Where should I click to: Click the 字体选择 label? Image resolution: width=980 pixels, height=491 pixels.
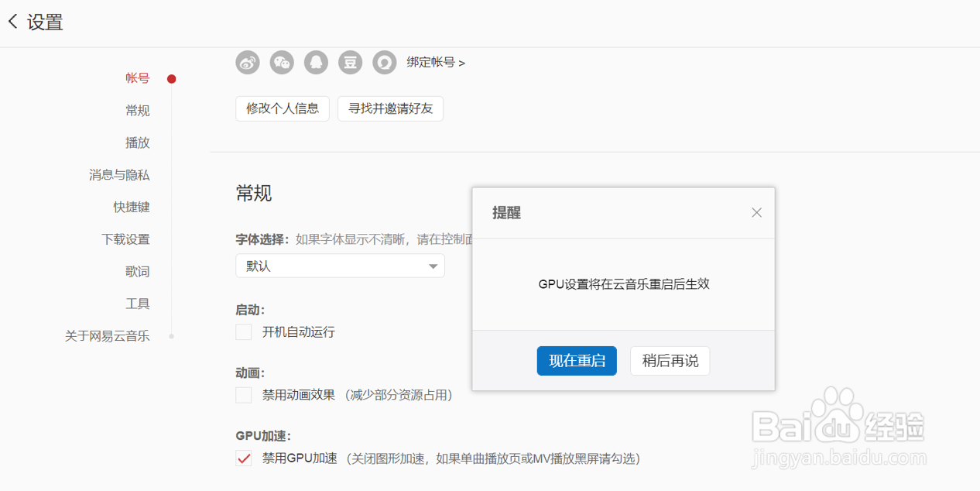click(x=262, y=239)
